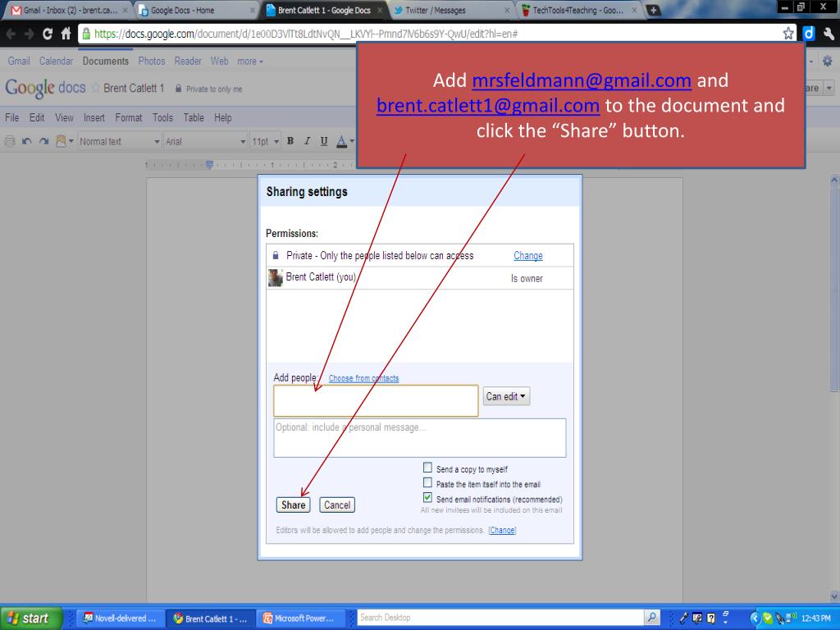Viewport: 840px width, 630px height.
Task: Click the Add people input field
Action: [376, 400]
